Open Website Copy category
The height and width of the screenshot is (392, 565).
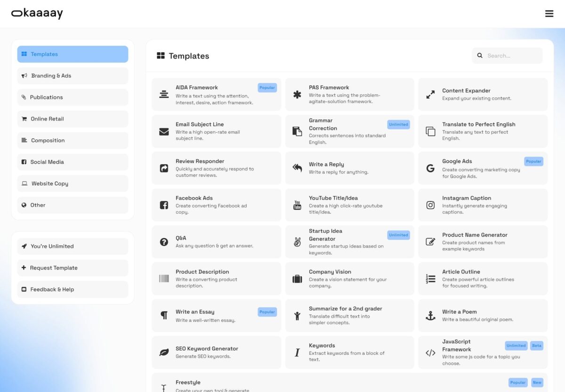pyautogui.click(x=73, y=184)
